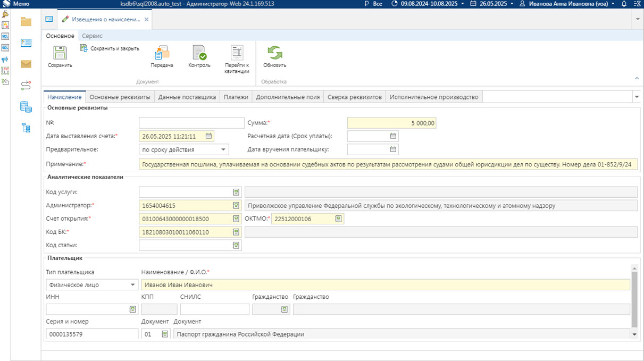Click the Плательщик section scroll-down arrow

click(634, 334)
